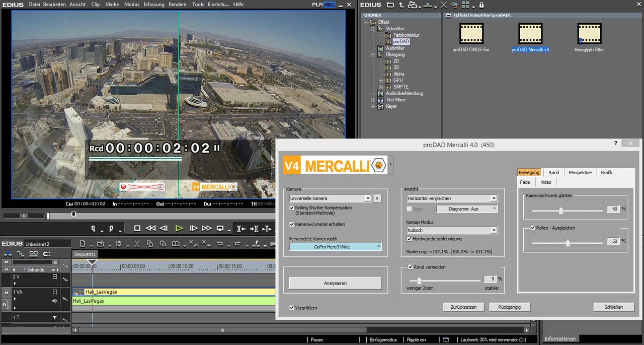This screenshot has height=345, width=644.
Task: Click the copy icon in timeline toolbar
Action: click(149, 244)
